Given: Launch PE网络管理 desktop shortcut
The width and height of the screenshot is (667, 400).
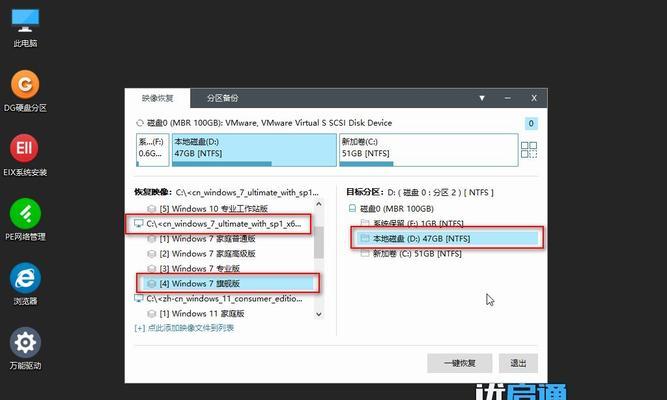Looking at the screenshot, I should click(25, 220).
